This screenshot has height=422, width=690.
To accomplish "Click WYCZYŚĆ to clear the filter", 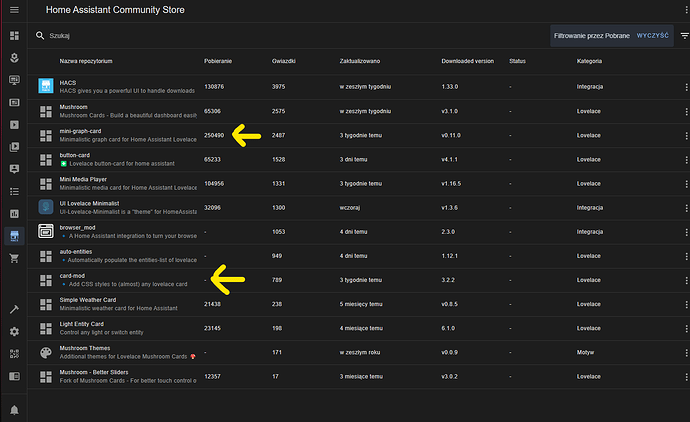I will coord(653,36).
